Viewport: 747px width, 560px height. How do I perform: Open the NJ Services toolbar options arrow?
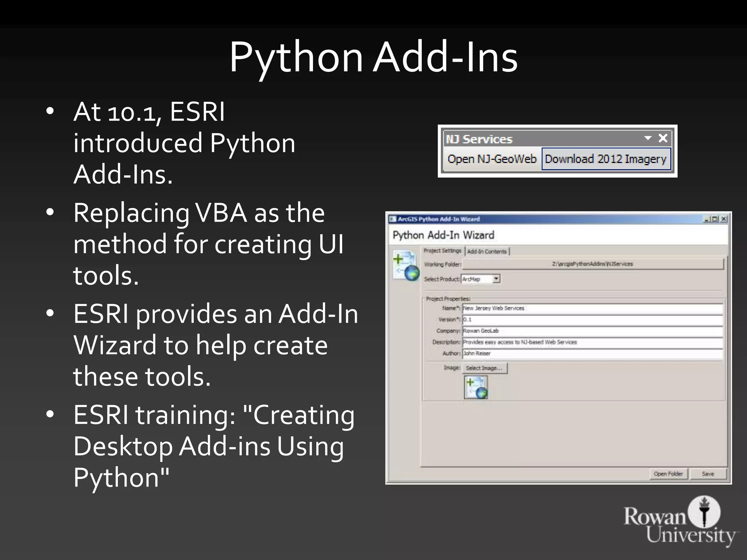click(648, 138)
